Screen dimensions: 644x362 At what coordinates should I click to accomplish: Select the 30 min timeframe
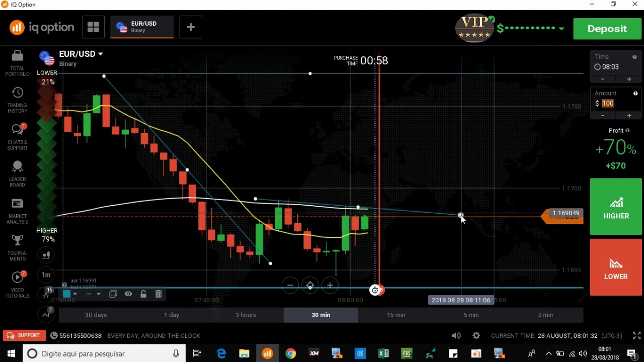(x=321, y=315)
